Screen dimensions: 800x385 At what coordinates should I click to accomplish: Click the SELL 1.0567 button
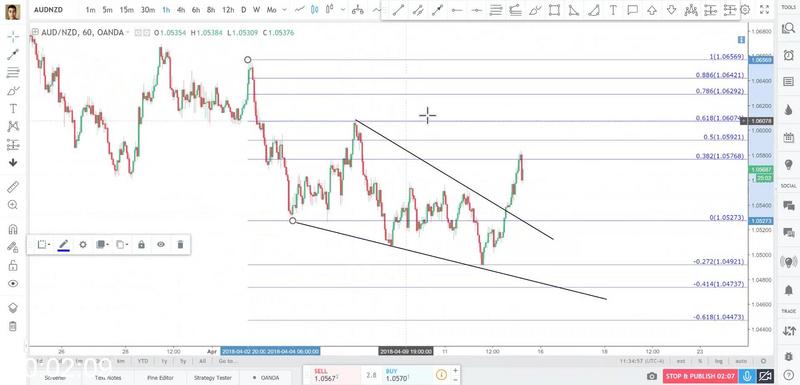click(331, 375)
